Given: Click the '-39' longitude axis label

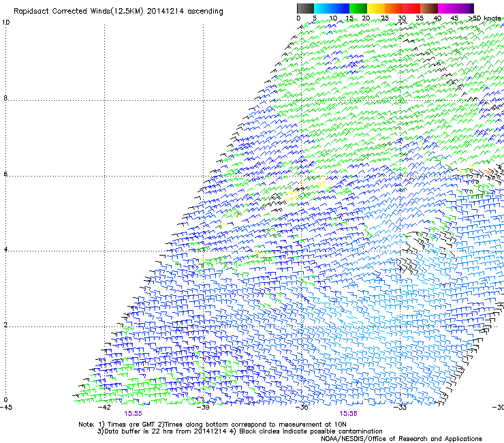Looking at the screenshot, I should pyautogui.click(x=203, y=408).
